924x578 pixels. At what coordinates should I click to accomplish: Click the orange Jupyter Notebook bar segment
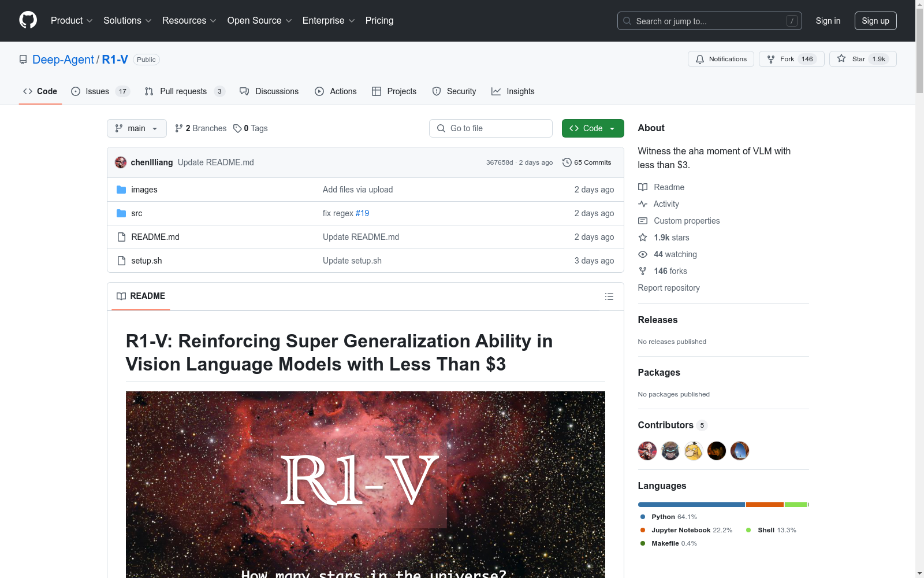click(x=765, y=505)
